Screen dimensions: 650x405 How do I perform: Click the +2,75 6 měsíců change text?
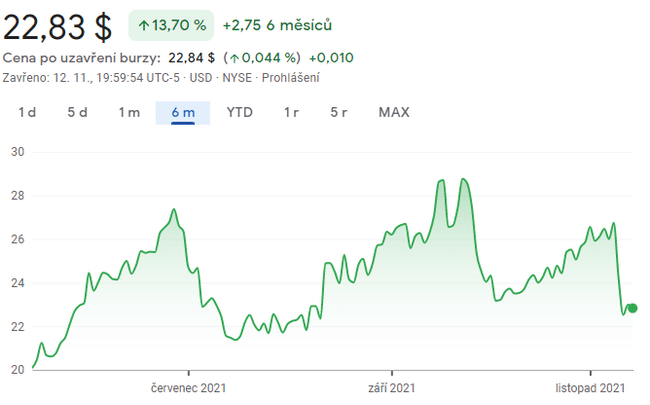tap(277, 24)
